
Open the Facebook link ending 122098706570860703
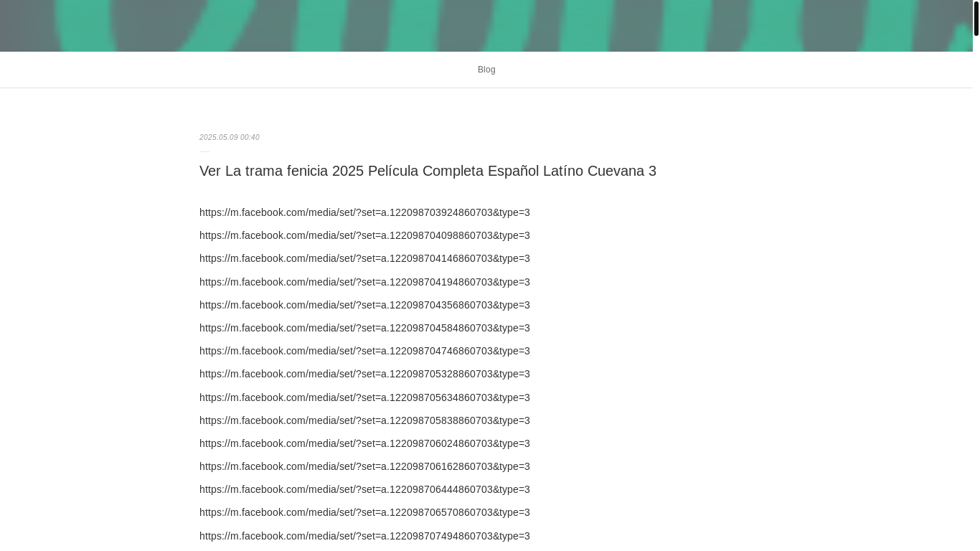click(364, 512)
